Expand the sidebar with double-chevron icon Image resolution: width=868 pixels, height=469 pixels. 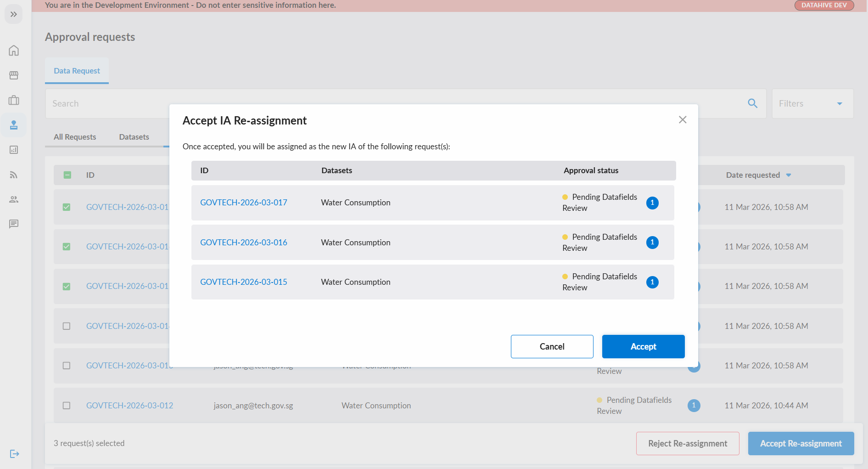tap(14, 14)
